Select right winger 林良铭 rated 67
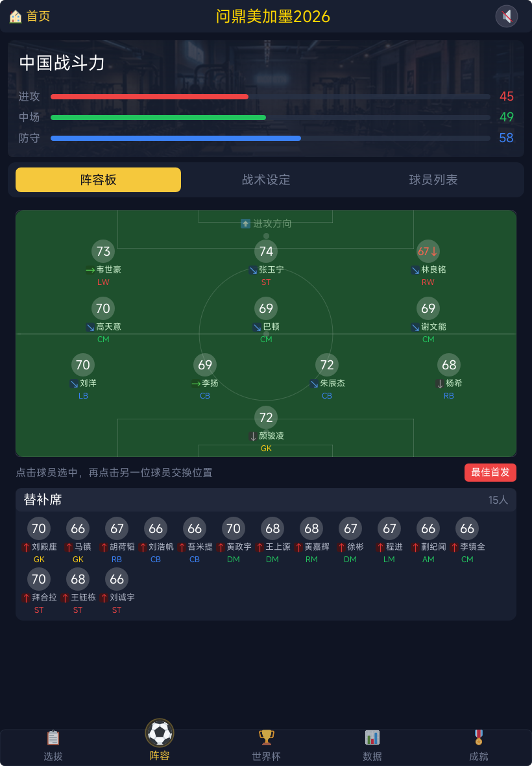 pyautogui.click(x=428, y=263)
